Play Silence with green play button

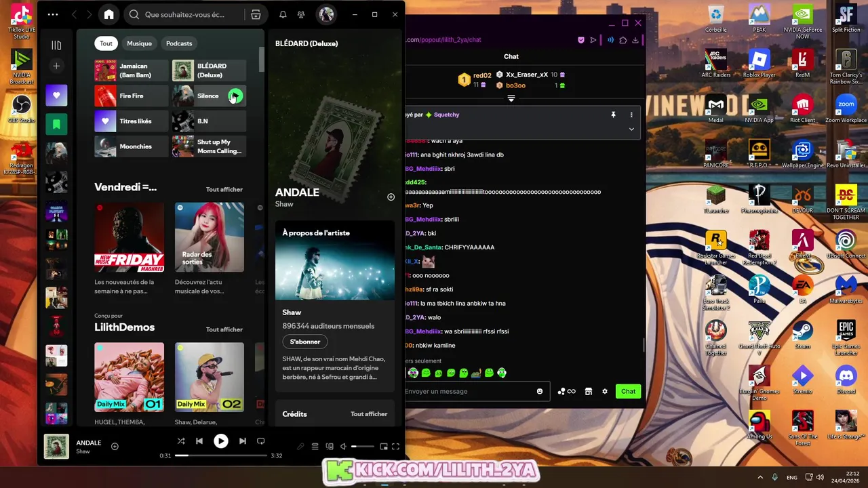click(235, 96)
